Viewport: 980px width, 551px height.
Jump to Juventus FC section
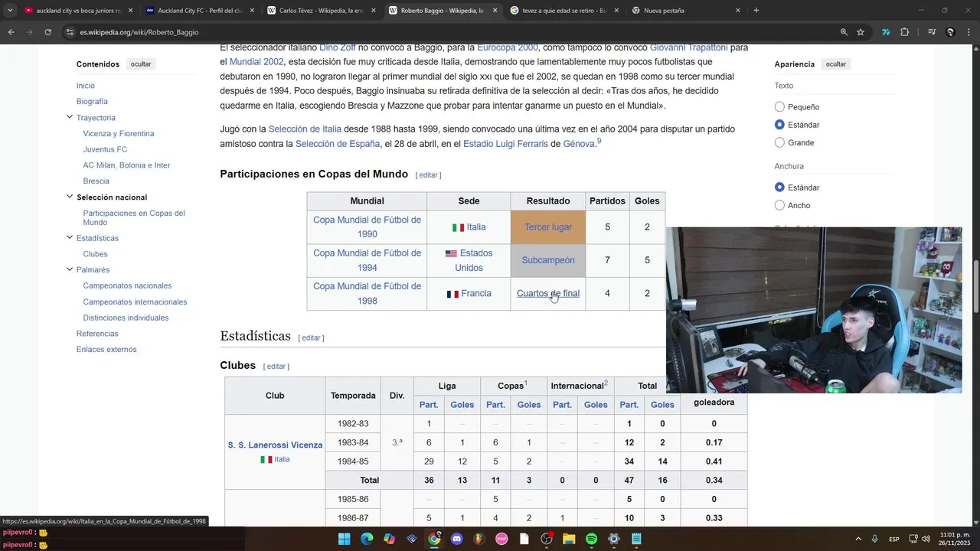(105, 149)
